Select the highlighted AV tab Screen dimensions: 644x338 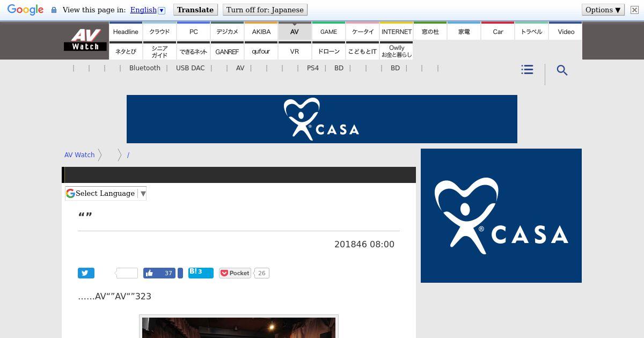click(x=295, y=31)
